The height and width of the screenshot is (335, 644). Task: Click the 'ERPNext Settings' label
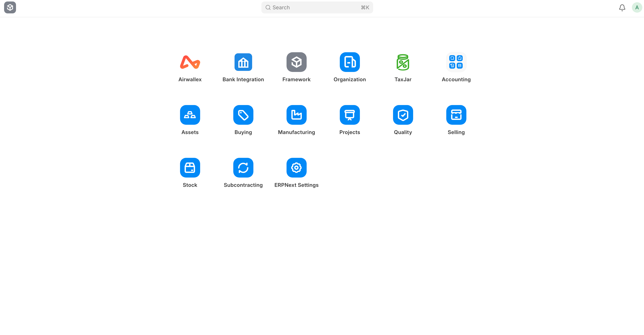click(297, 185)
